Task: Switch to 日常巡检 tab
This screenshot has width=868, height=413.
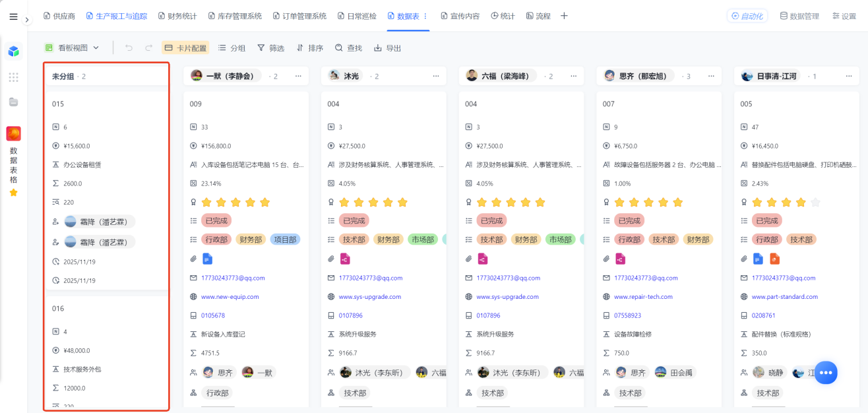Action: [357, 16]
